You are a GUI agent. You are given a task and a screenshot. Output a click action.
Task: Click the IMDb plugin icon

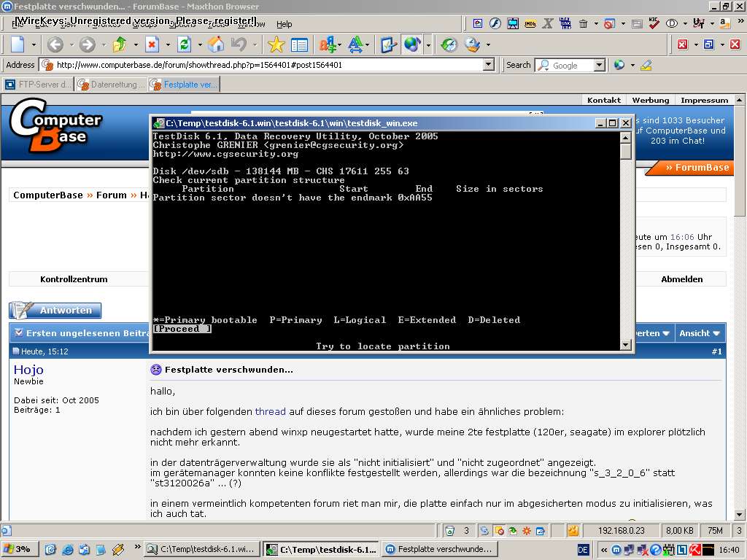530,23
